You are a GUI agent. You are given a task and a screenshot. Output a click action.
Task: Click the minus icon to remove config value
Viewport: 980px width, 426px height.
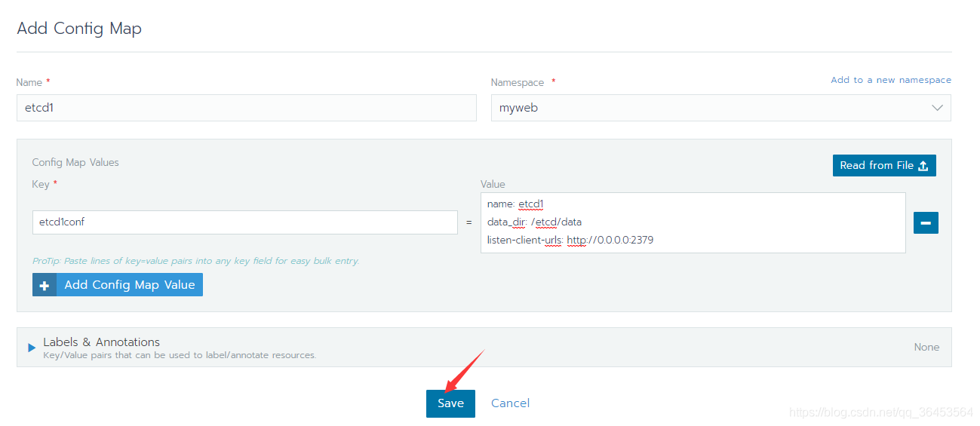point(926,222)
